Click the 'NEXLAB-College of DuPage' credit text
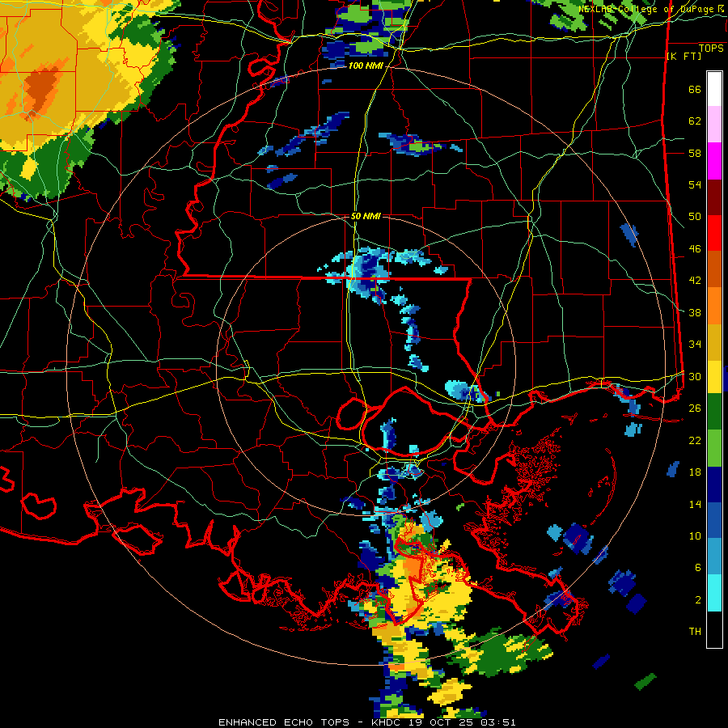728x728 pixels. (646, 9)
